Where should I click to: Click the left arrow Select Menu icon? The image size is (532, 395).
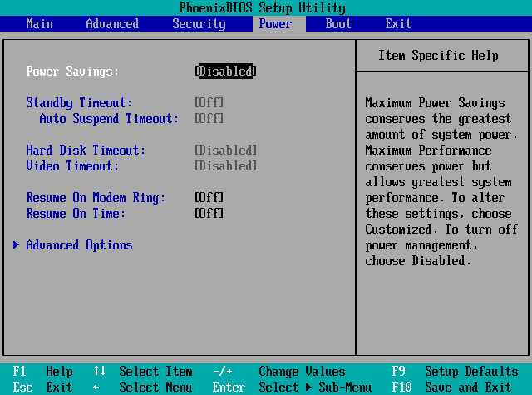(x=96, y=388)
